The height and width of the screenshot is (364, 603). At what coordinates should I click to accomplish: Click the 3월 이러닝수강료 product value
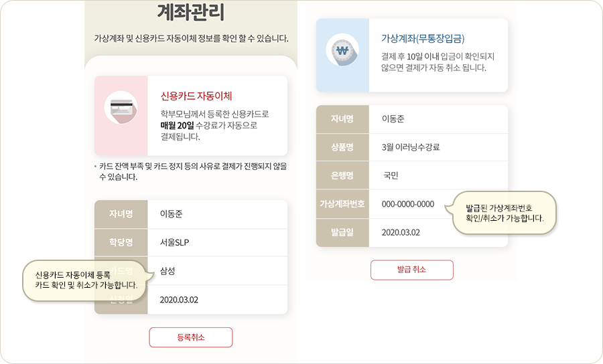pos(411,147)
